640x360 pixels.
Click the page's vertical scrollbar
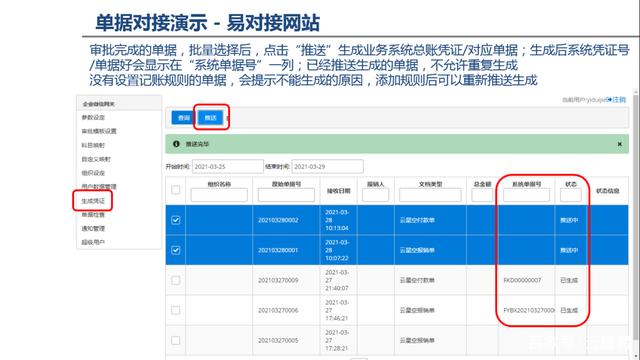tap(636, 216)
